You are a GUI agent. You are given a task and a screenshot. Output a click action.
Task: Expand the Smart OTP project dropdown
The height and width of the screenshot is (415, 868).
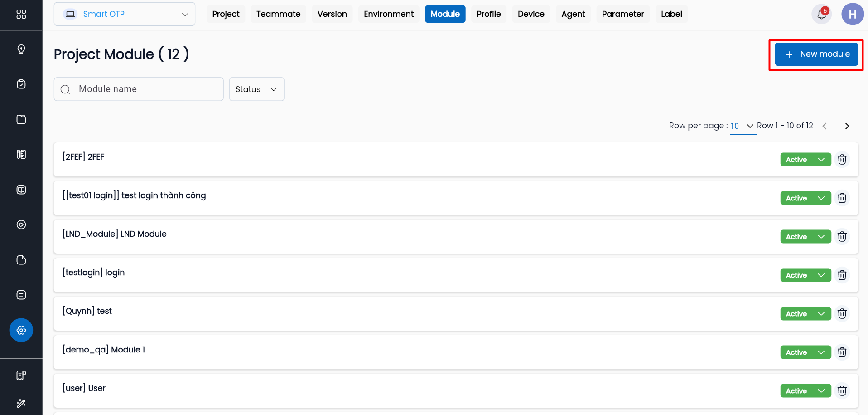coord(125,14)
